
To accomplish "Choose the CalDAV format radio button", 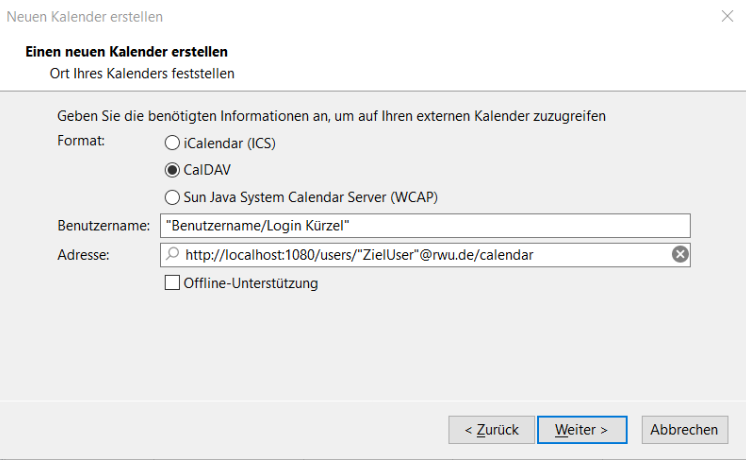I will [x=172, y=170].
